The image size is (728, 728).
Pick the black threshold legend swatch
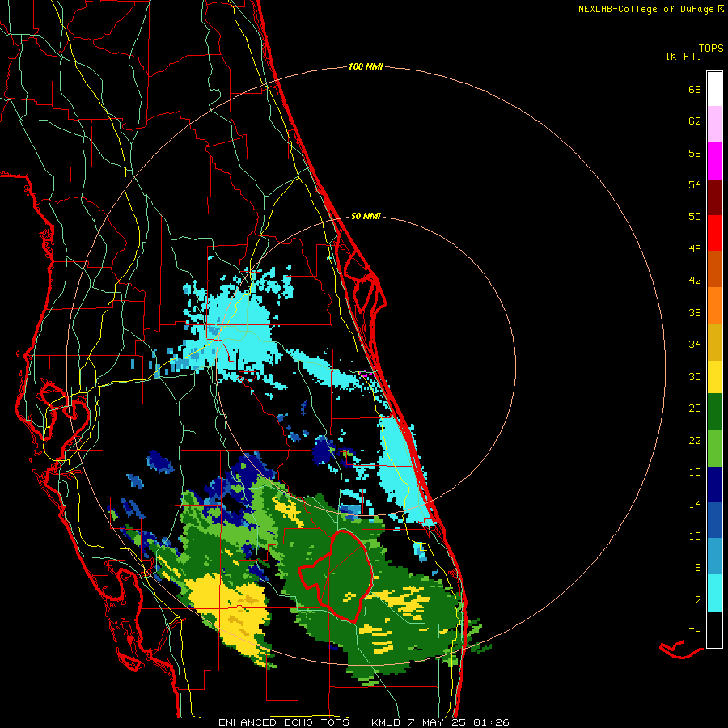[x=714, y=629]
